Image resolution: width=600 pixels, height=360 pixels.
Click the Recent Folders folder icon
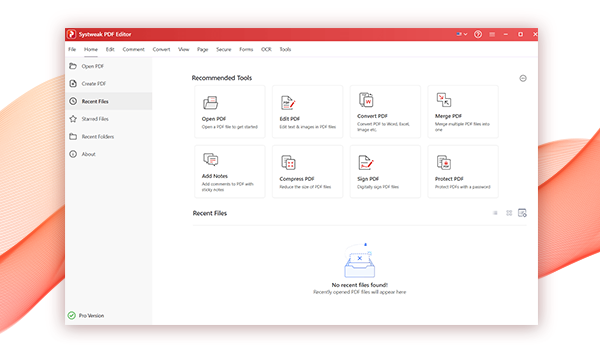tap(73, 136)
